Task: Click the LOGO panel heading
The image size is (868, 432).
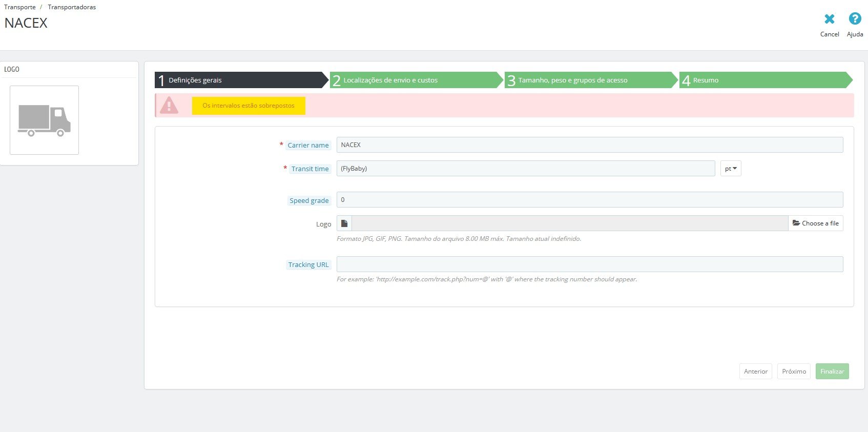Action: pyautogui.click(x=12, y=69)
